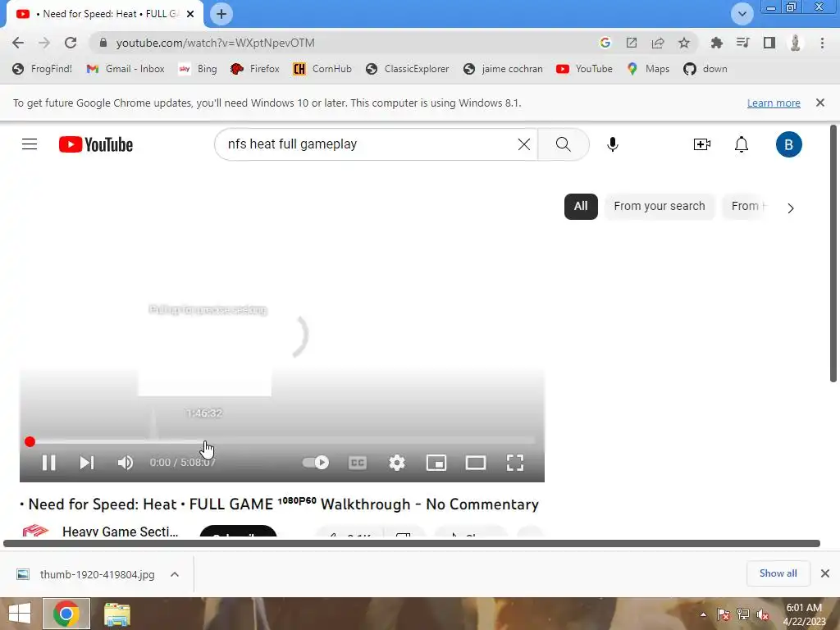This screenshot has width=840, height=630.
Task: Select the All filter chip
Action: [x=581, y=206]
